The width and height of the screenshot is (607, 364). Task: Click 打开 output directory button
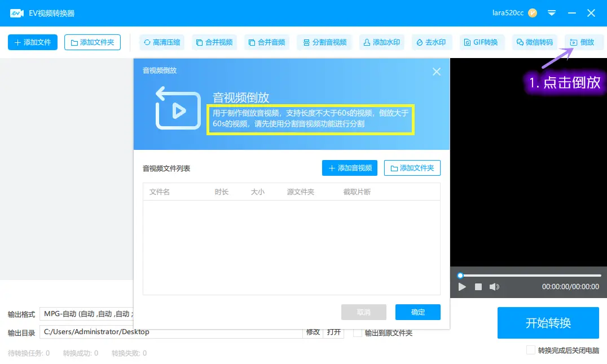333,332
